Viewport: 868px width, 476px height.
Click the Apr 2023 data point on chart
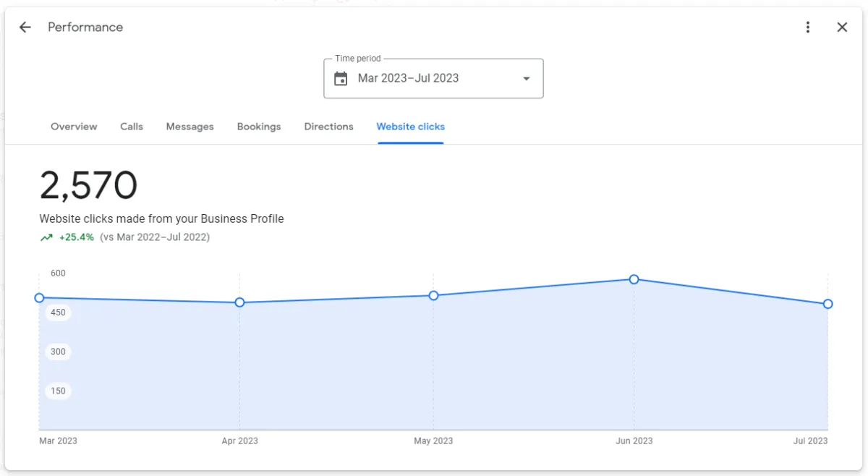[239, 302]
